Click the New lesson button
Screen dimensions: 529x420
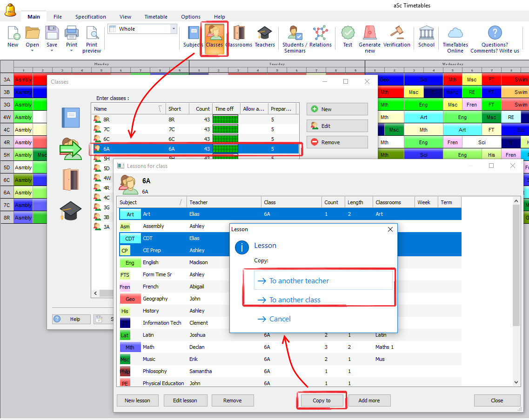click(137, 400)
